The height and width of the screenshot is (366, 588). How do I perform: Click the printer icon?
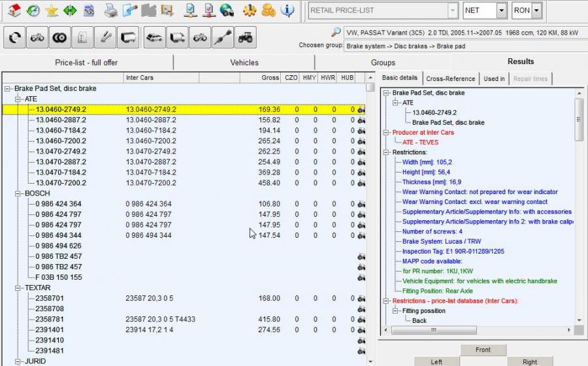(111, 10)
